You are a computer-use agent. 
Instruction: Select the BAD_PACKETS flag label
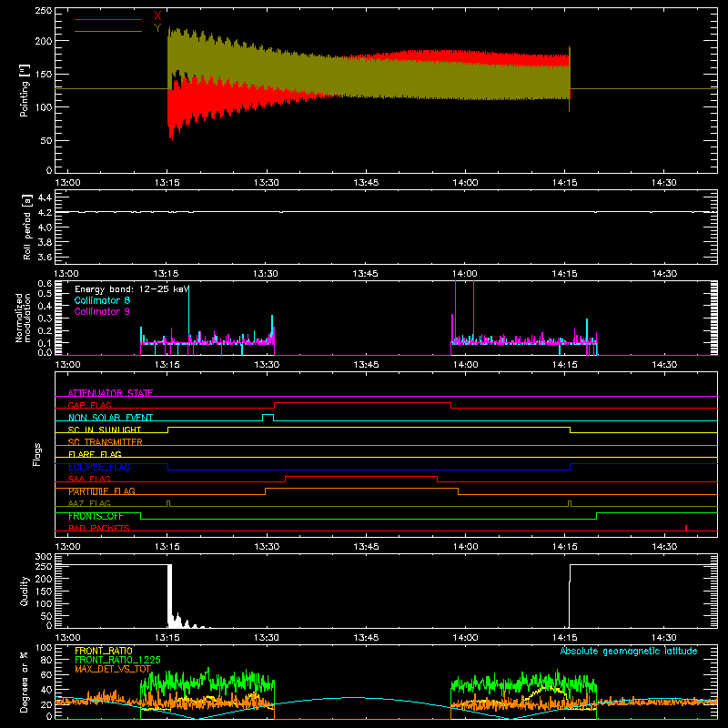tap(99, 528)
